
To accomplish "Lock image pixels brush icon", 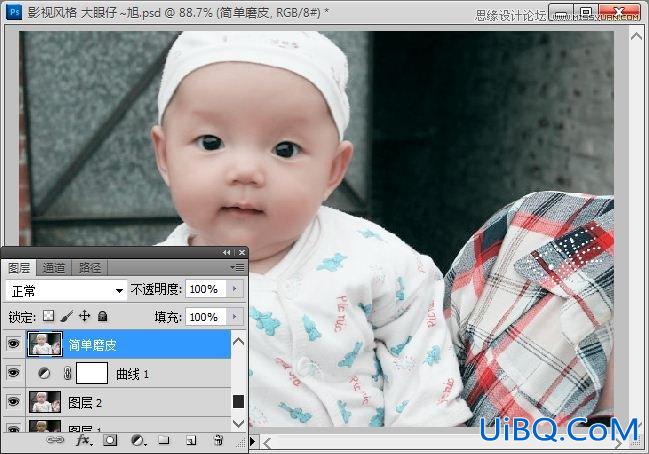I will pyautogui.click(x=67, y=316).
